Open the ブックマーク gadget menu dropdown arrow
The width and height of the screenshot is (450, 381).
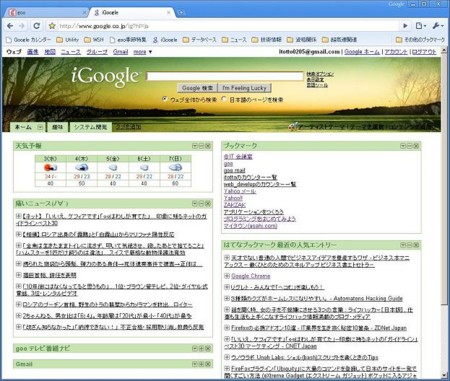tap(403, 146)
